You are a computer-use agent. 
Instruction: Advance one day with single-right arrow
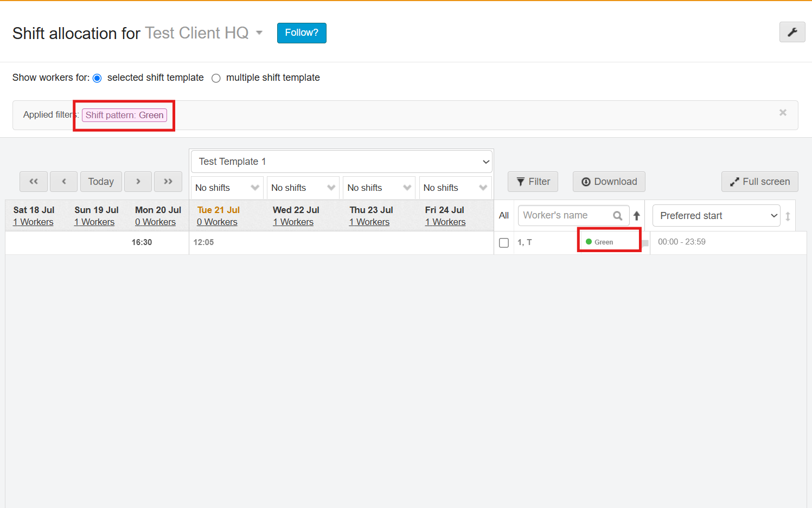pos(138,182)
